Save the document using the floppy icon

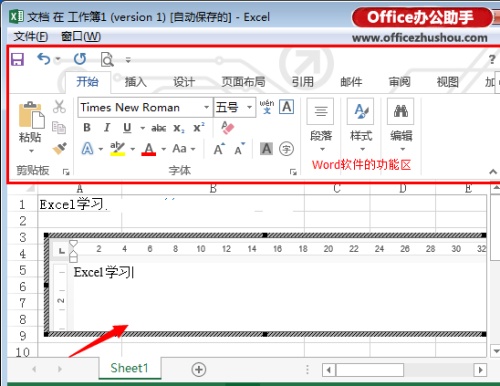click(x=17, y=60)
